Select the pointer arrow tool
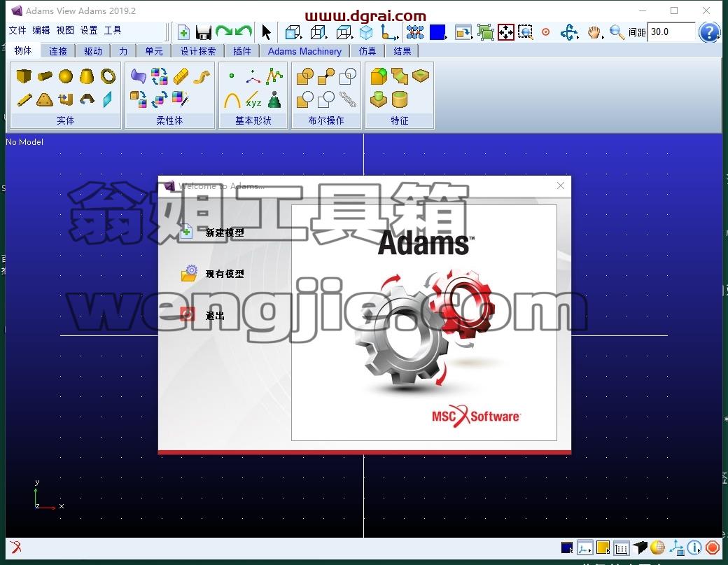This screenshot has height=565, width=728. coord(266,32)
